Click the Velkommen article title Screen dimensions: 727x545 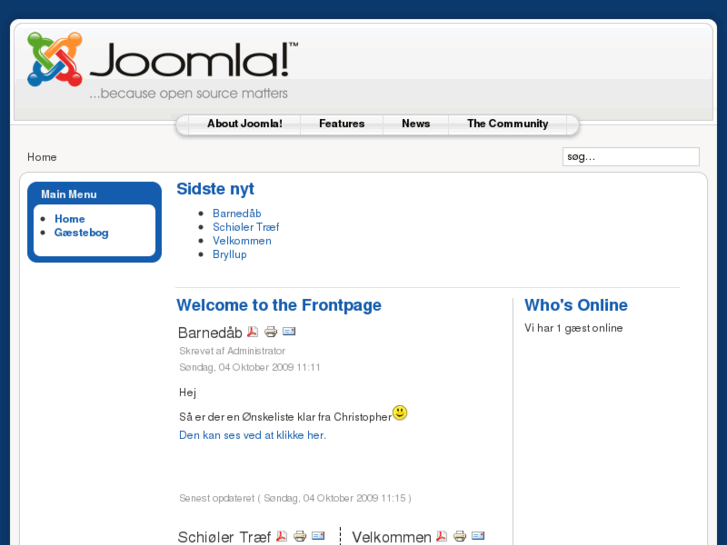pyautogui.click(x=392, y=537)
